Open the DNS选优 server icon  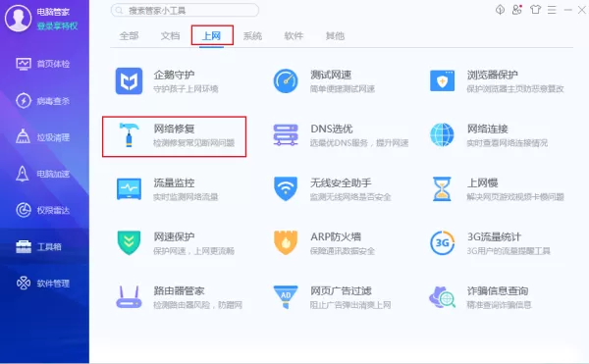point(286,135)
